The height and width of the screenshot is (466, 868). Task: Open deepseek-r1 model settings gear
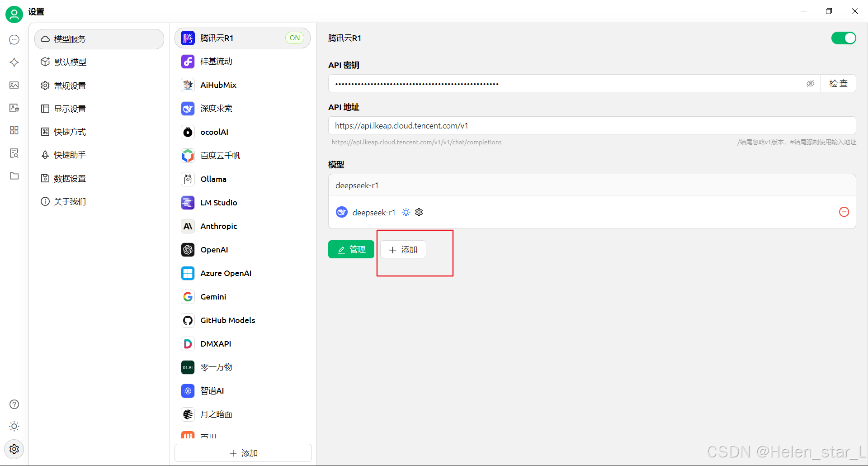(x=419, y=212)
